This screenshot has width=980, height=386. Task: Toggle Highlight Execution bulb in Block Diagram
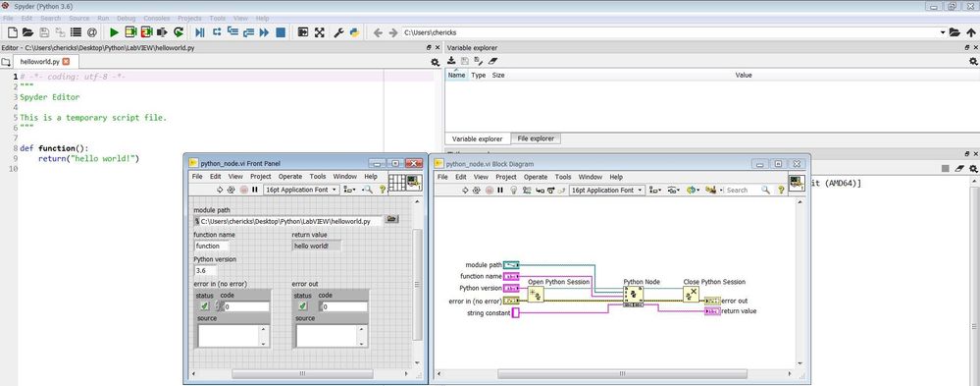coord(514,190)
